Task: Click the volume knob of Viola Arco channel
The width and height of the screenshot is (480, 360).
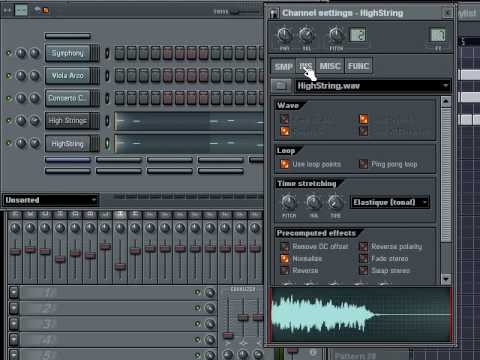Action: [x=35, y=76]
